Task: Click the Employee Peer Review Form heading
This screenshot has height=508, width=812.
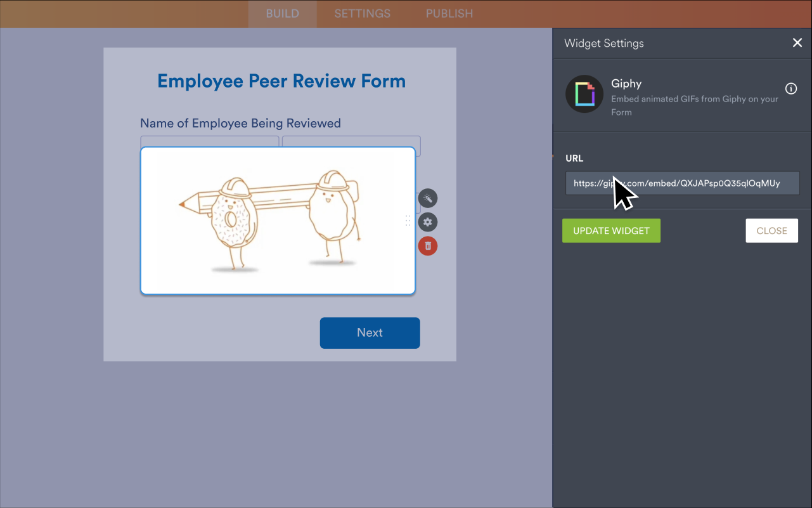Action: pyautogui.click(x=281, y=81)
